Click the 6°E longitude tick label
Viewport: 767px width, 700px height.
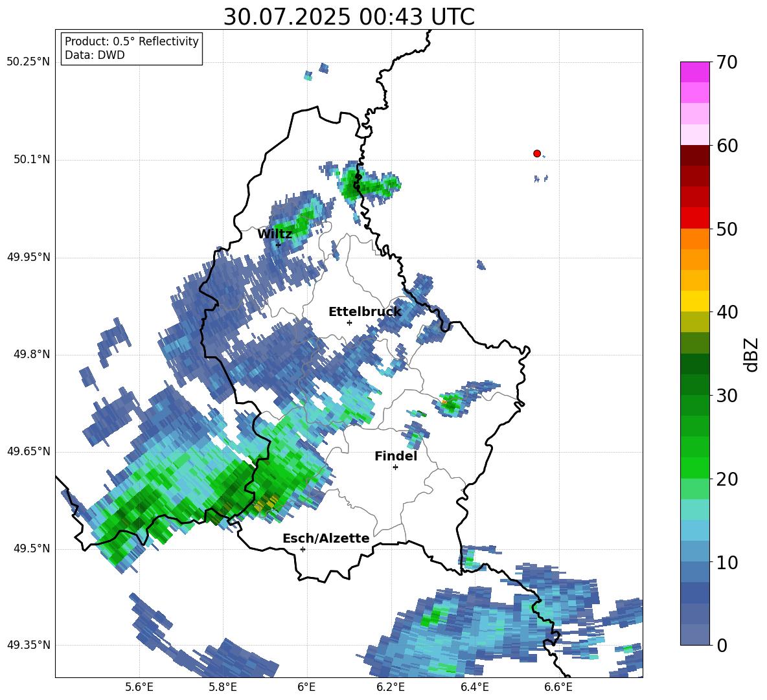[306, 687]
